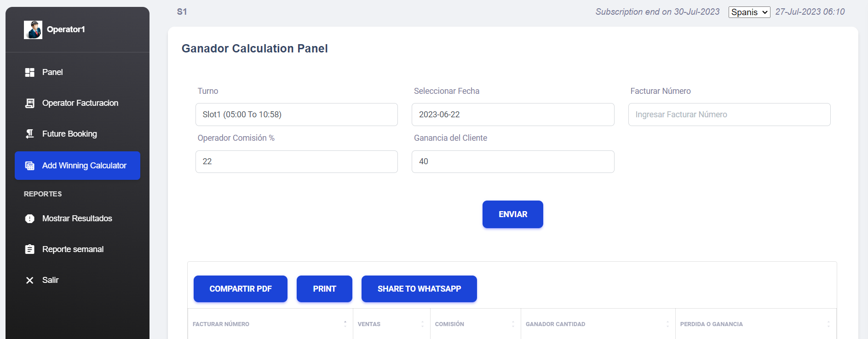Click the PRINT button
868x339 pixels.
click(x=324, y=289)
